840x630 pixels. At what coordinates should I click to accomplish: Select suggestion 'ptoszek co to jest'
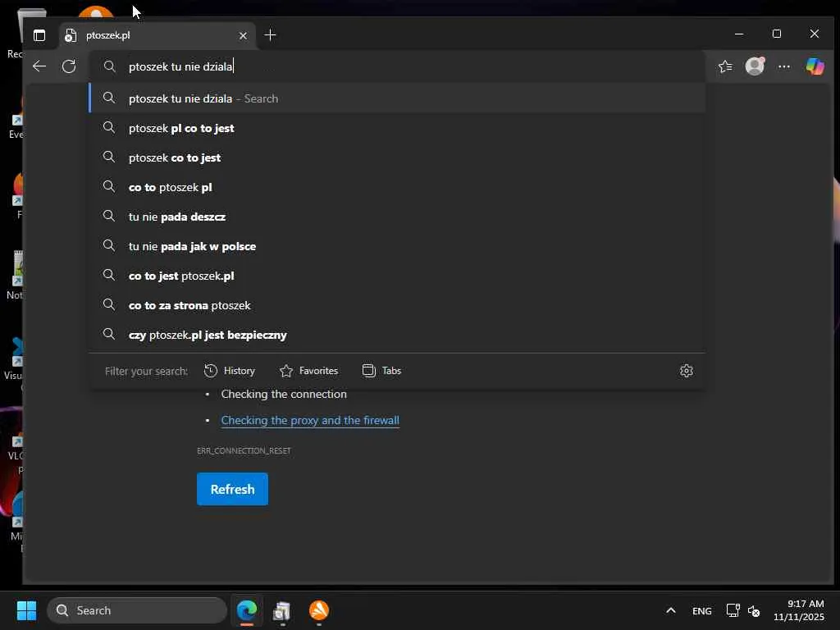[397, 157]
